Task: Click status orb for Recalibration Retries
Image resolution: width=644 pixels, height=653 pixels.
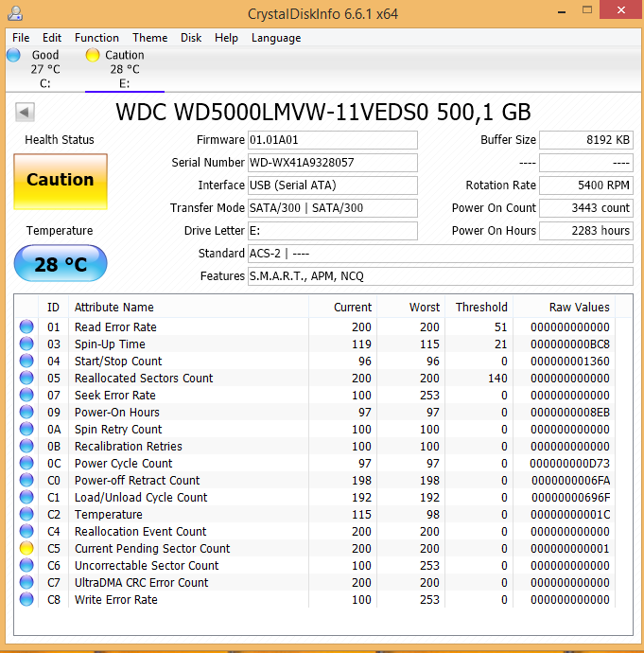Action: click(x=26, y=447)
